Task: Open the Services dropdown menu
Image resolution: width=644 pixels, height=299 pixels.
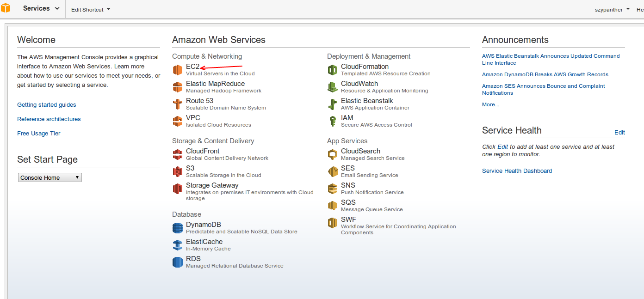Action: [x=41, y=8]
